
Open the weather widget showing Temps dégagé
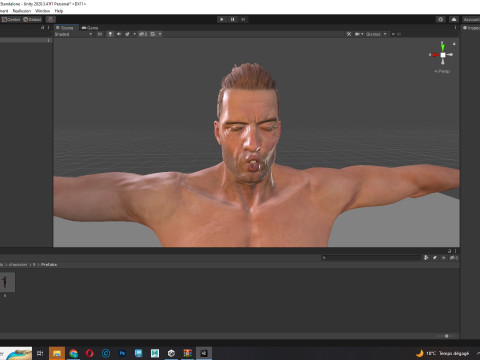(443, 353)
